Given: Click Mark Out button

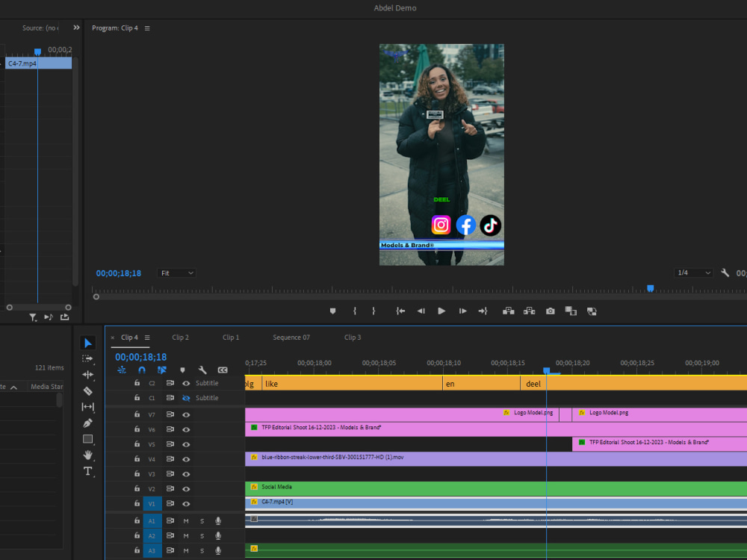Looking at the screenshot, I should [x=373, y=311].
